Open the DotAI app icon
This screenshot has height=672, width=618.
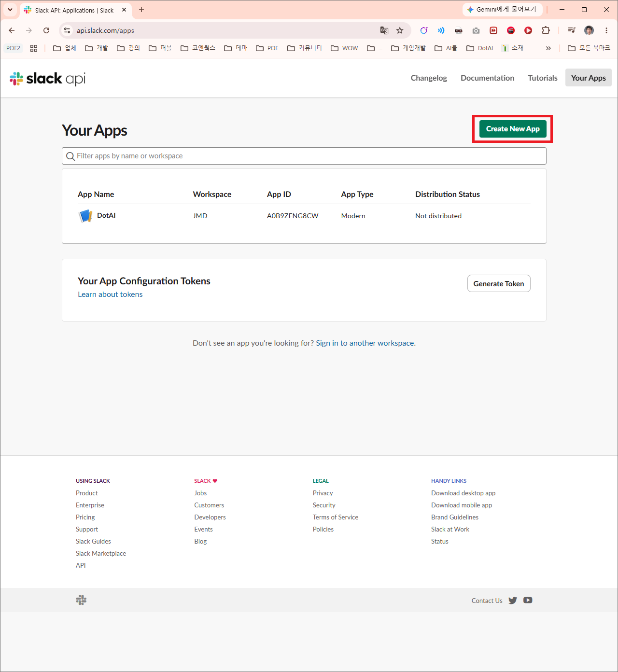(x=85, y=216)
